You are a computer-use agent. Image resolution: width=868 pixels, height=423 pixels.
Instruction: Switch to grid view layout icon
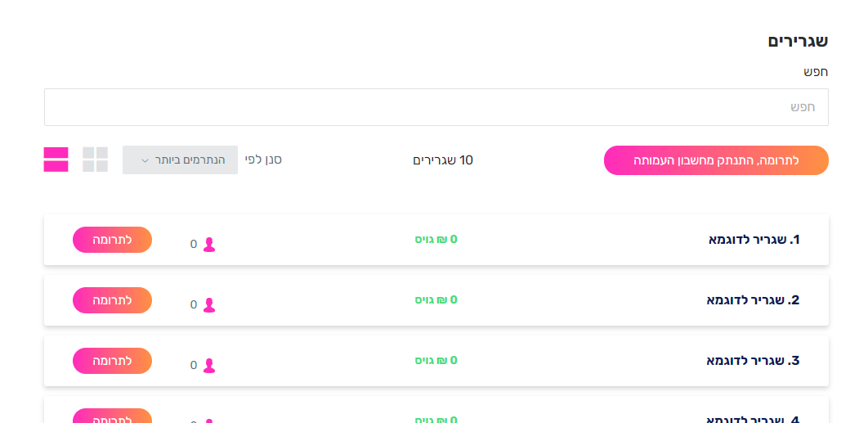click(95, 160)
